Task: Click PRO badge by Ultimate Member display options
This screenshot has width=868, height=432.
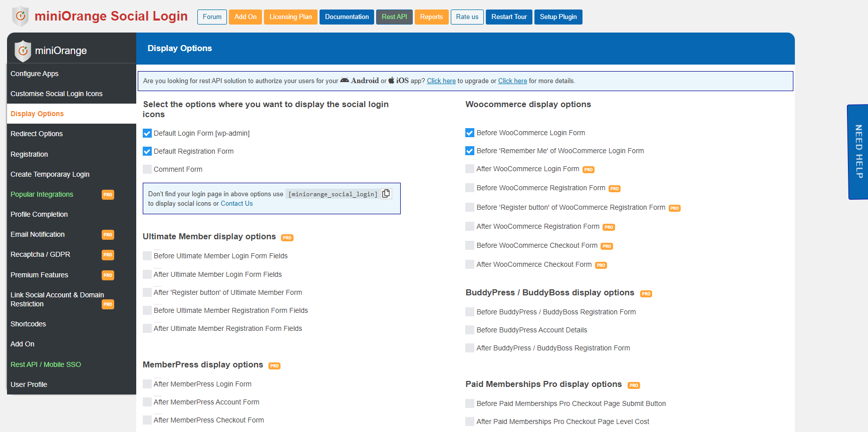Action: (x=287, y=238)
